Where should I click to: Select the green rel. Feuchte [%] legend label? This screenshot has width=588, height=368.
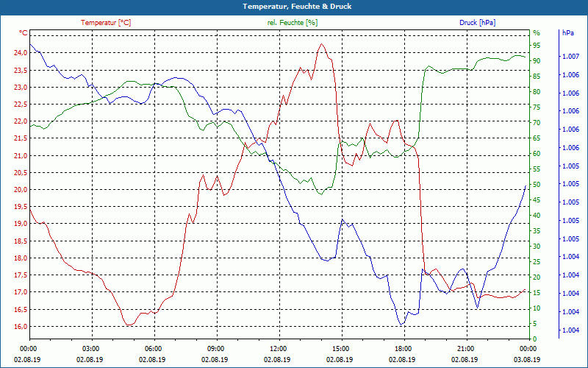(x=292, y=23)
